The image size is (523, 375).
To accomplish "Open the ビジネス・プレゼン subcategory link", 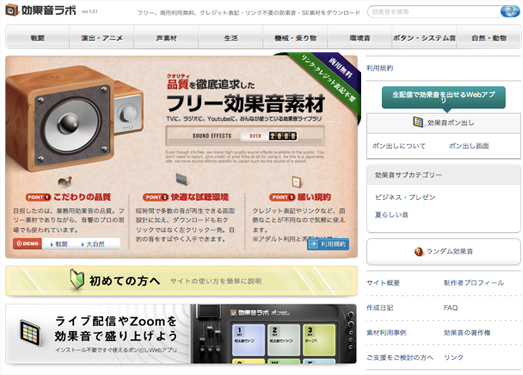I will pos(405,197).
